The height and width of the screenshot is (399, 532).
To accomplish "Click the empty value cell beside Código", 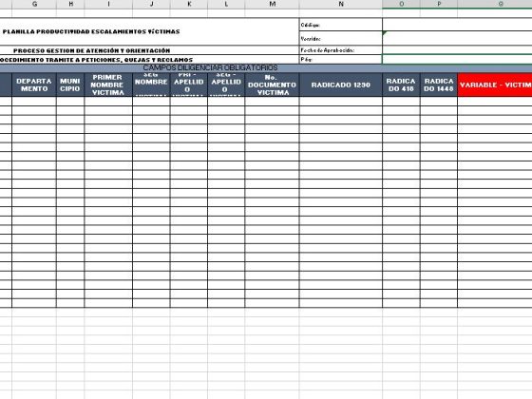I will click(x=457, y=25).
